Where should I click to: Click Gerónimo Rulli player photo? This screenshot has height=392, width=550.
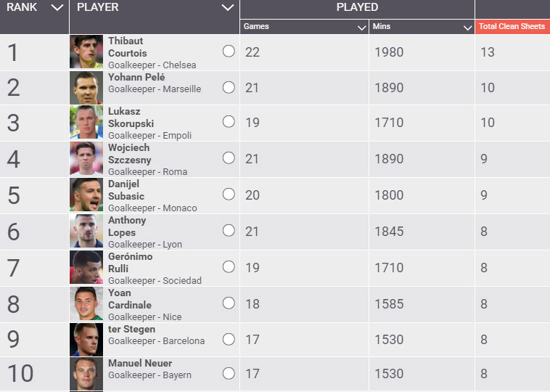click(86, 267)
